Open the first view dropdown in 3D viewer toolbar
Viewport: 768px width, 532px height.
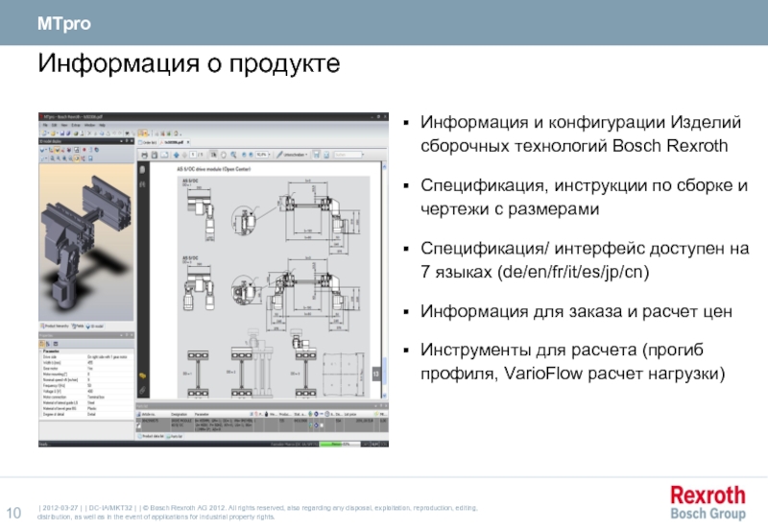[42, 150]
